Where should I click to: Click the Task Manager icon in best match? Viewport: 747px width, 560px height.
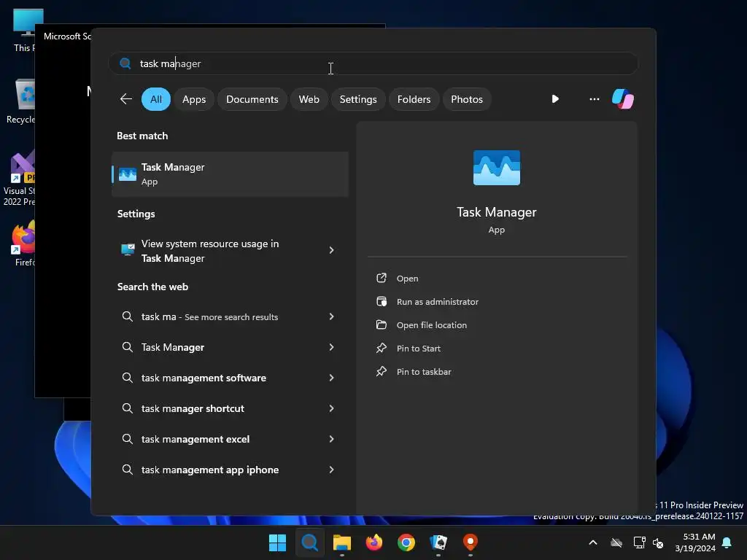127,174
